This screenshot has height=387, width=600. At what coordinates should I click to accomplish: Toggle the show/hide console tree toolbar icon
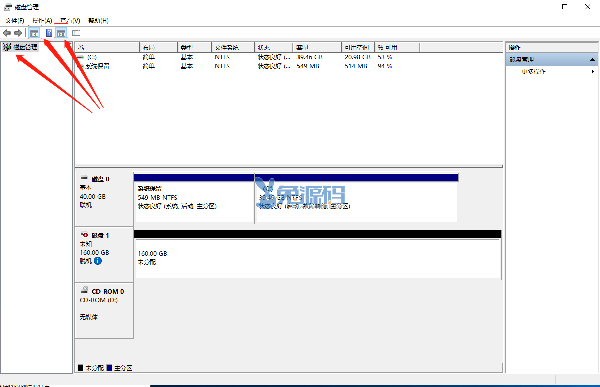point(34,33)
